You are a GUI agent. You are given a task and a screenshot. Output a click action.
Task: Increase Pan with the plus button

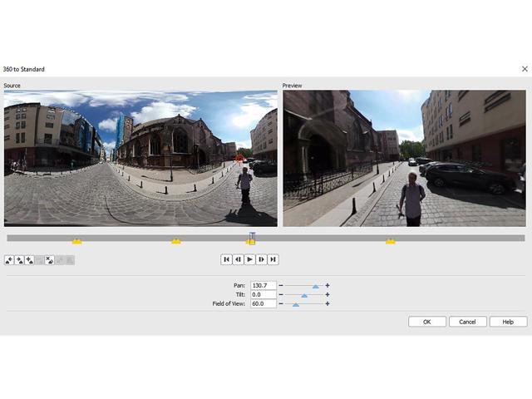(x=328, y=286)
